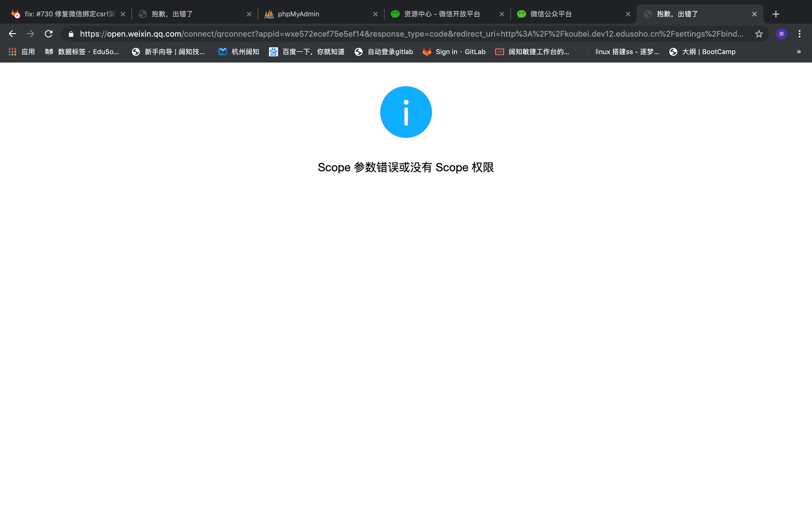Open the Chrome three-dot menu
812x507 pixels.
coord(800,34)
